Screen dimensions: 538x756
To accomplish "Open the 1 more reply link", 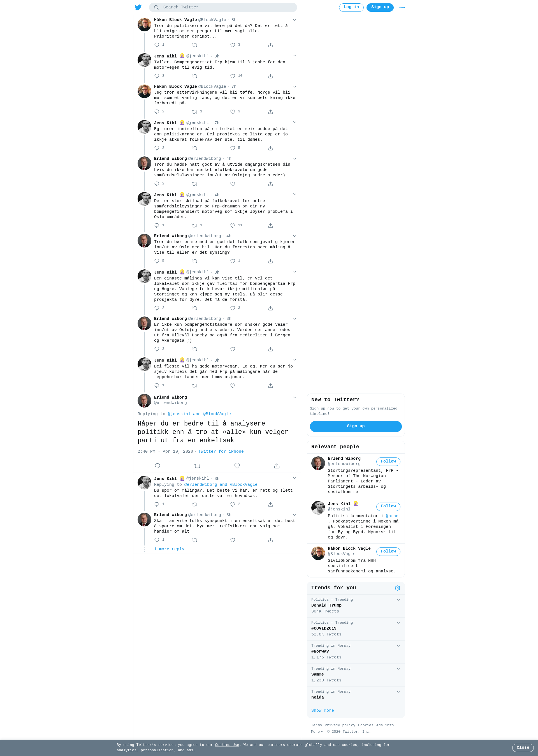I will pos(169,549).
